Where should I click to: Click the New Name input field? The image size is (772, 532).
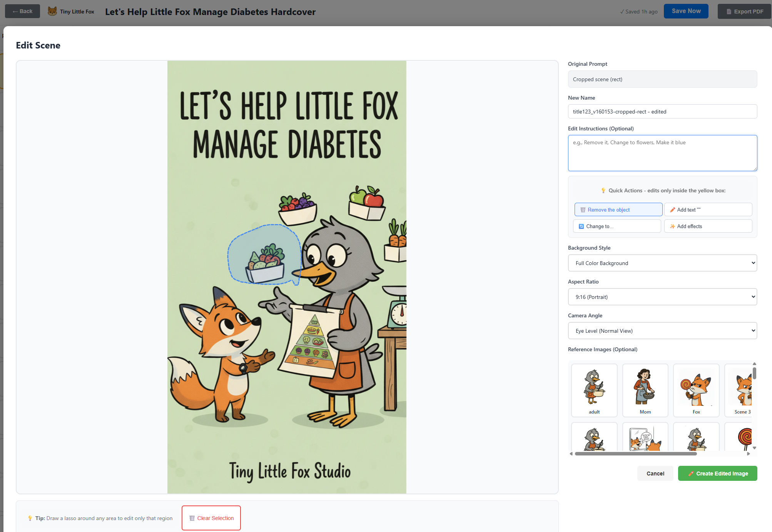click(x=662, y=112)
